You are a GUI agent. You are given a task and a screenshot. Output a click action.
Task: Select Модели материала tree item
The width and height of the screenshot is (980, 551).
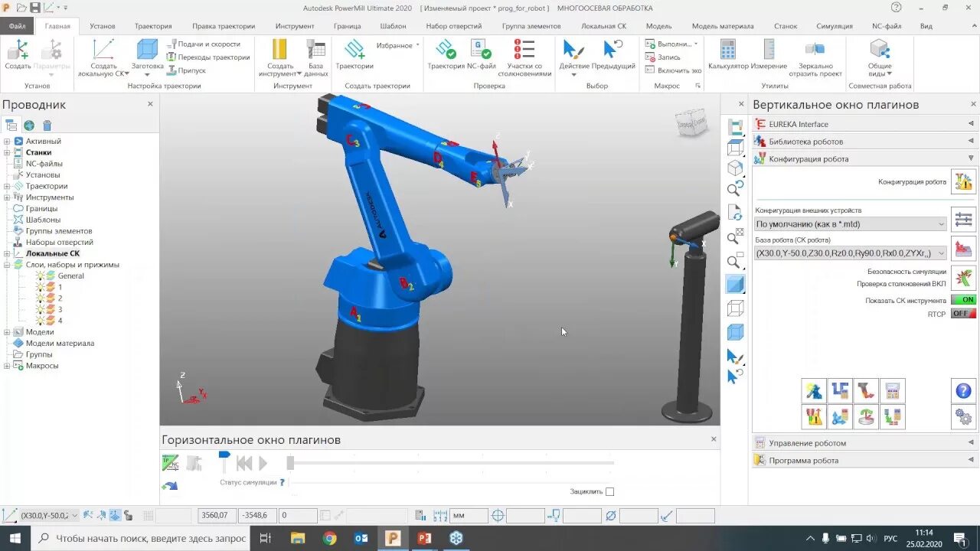(60, 344)
